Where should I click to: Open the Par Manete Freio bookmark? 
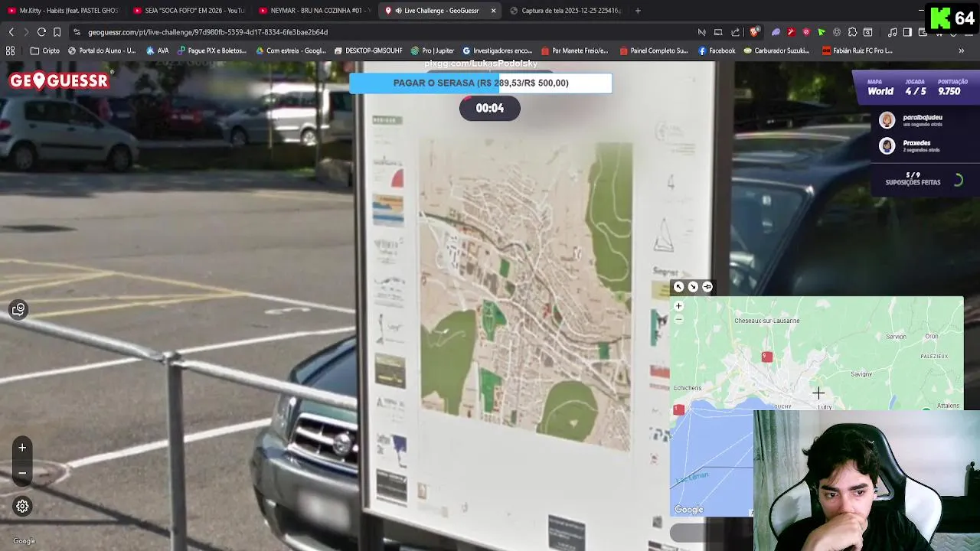574,51
